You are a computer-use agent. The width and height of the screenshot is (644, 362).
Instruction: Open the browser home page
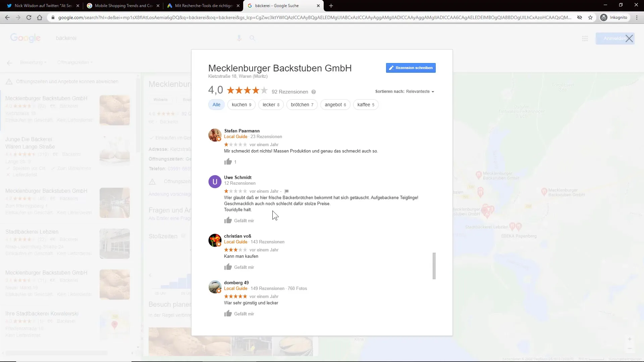pyautogui.click(x=40, y=17)
